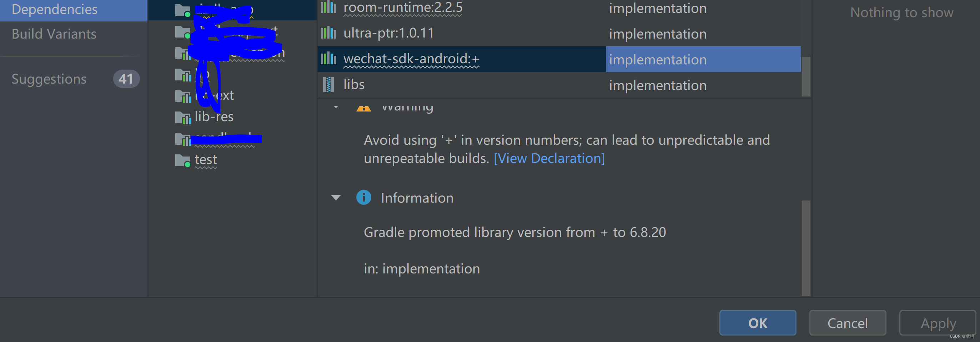This screenshot has height=342, width=980.
Task: Collapse the Warning section
Action: point(336,107)
